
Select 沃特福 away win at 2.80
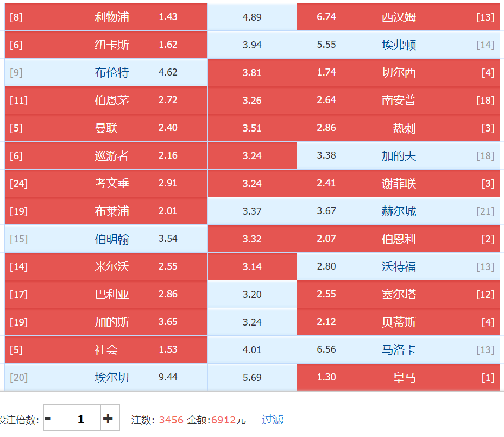pyautogui.click(x=398, y=266)
